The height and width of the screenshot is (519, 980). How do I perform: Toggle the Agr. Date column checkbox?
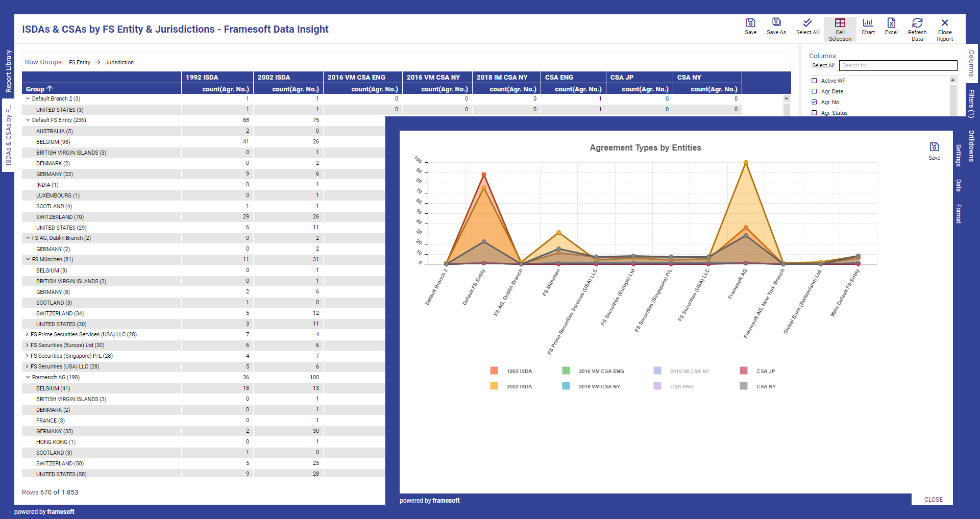(x=814, y=91)
